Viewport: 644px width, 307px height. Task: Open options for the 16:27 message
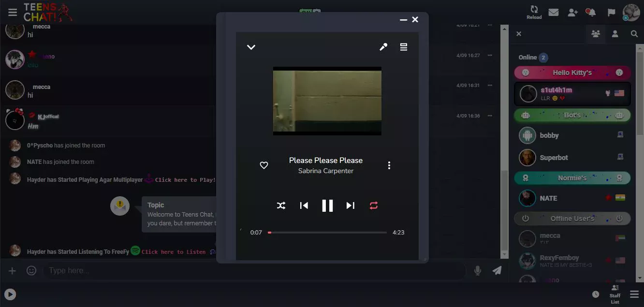[490, 56]
